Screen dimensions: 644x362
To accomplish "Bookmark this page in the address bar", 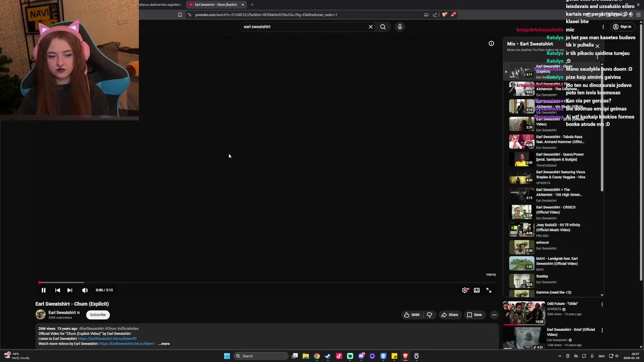I will click(x=180, y=15).
